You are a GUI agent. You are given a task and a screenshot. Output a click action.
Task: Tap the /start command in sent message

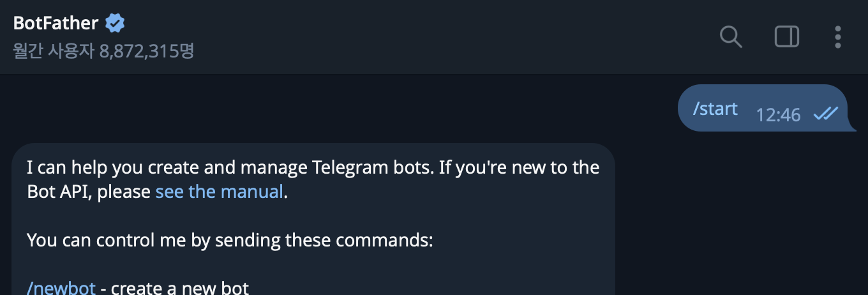[x=715, y=109]
